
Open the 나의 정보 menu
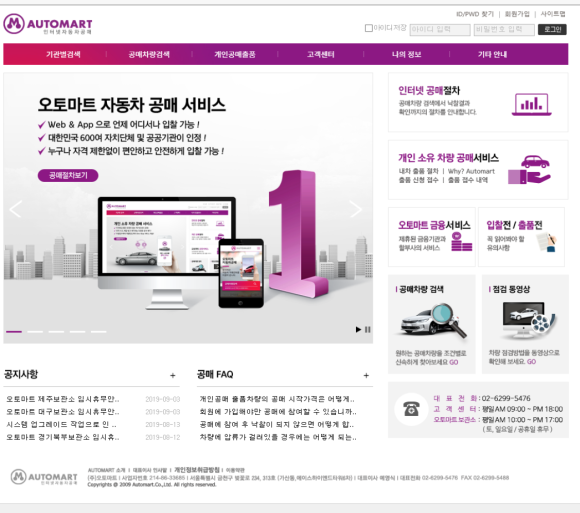tap(407, 54)
